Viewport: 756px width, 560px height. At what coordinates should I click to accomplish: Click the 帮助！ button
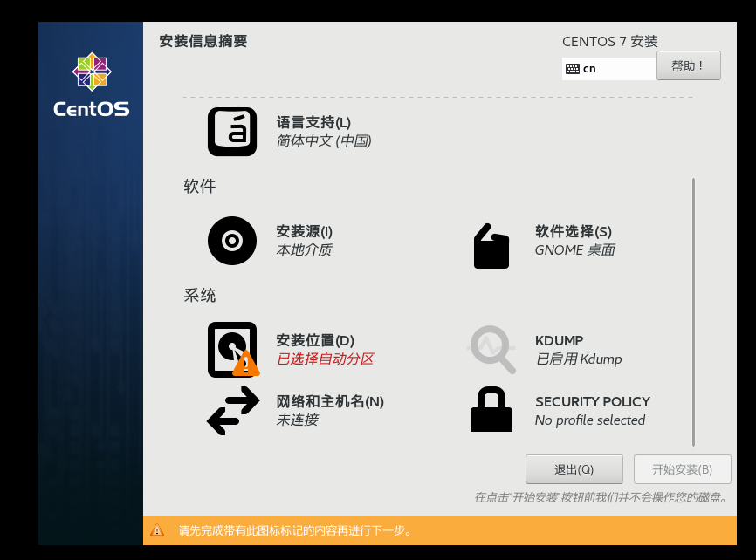[x=688, y=65]
